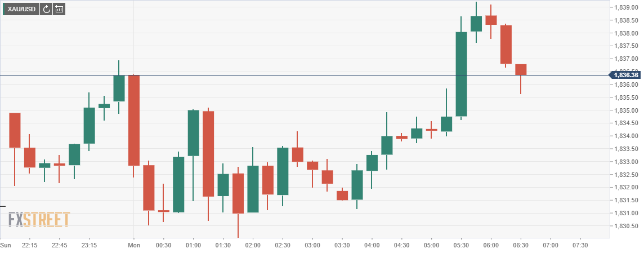Click the 02:00 time axis label
This screenshot has width=644, height=253.
tap(253, 246)
